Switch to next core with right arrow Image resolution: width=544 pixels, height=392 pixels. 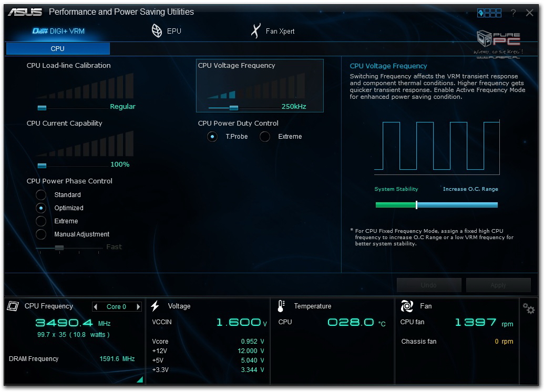click(138, 307)
